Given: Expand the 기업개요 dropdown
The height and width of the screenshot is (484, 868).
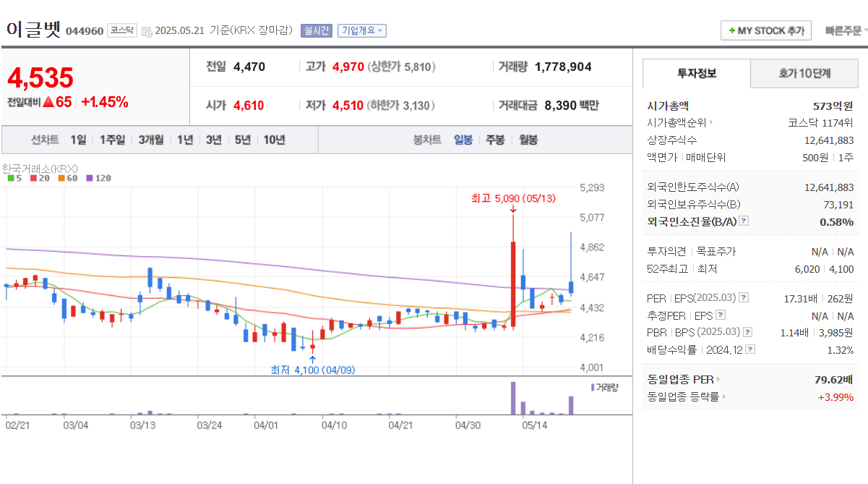Looking at the screenshot, I should (x=362, y=30).
